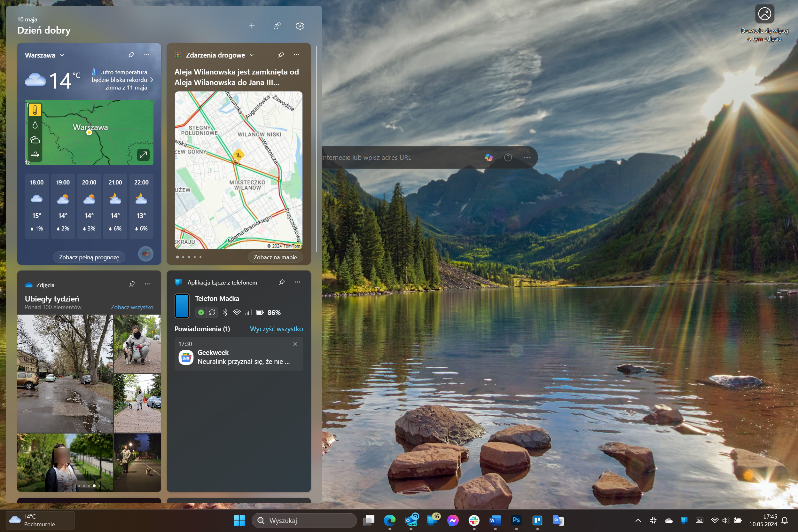Open Google Translate from the taskbar
Viewport: 798px width, 532px height.
tap(559, 520)
